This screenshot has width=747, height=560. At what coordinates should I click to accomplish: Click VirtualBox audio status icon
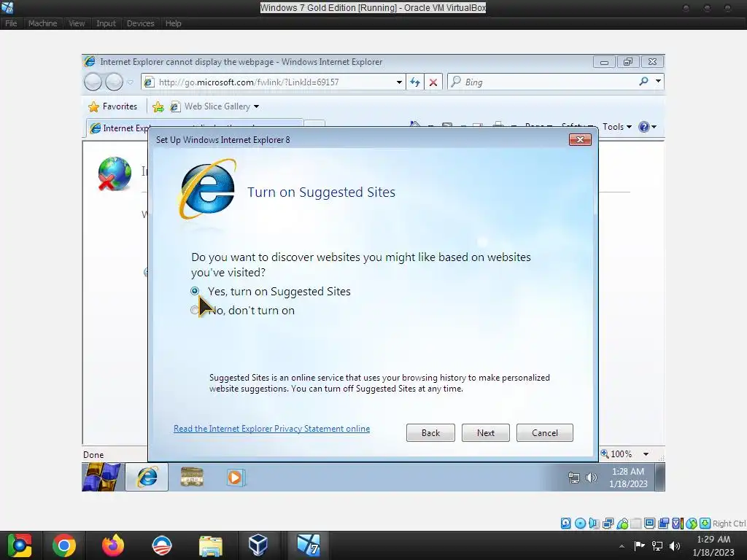[x=594, y=524]
